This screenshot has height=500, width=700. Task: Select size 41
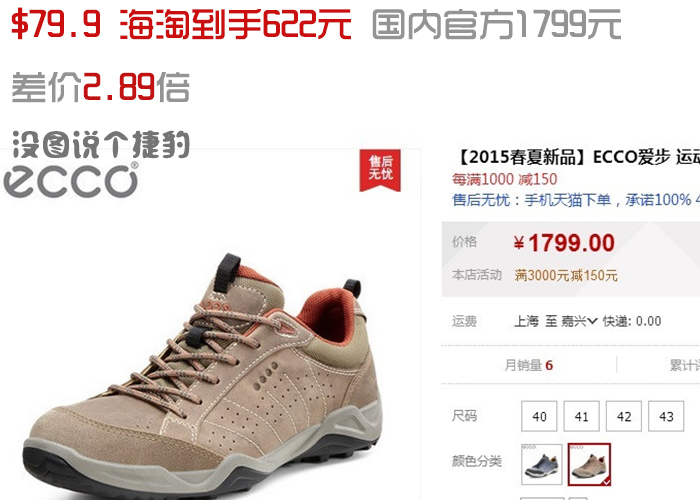(581, 416)
